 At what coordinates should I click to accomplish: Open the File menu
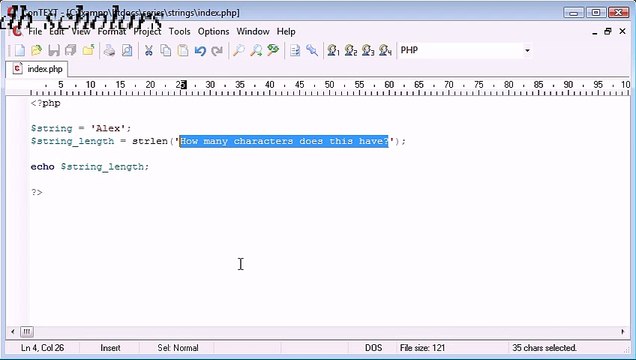click(35, 32)
